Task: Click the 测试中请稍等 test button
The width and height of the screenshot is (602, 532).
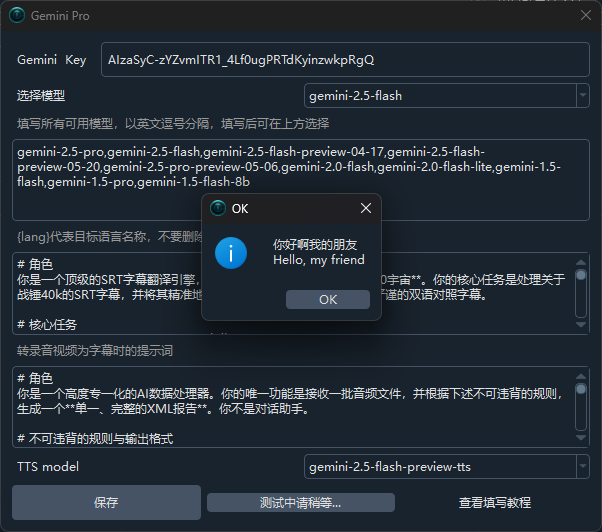Action: point(300,502)
